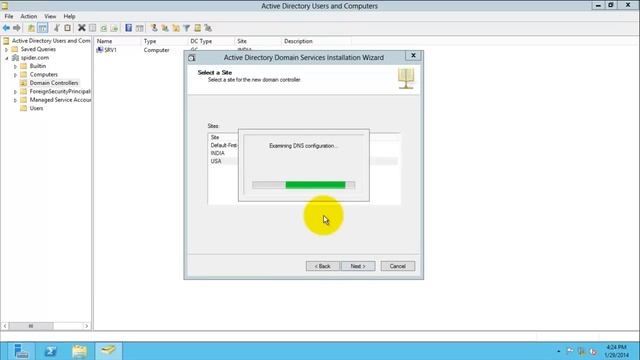Click Cancel in the installation wizard
640x360 pixels.
pos(398,266)
